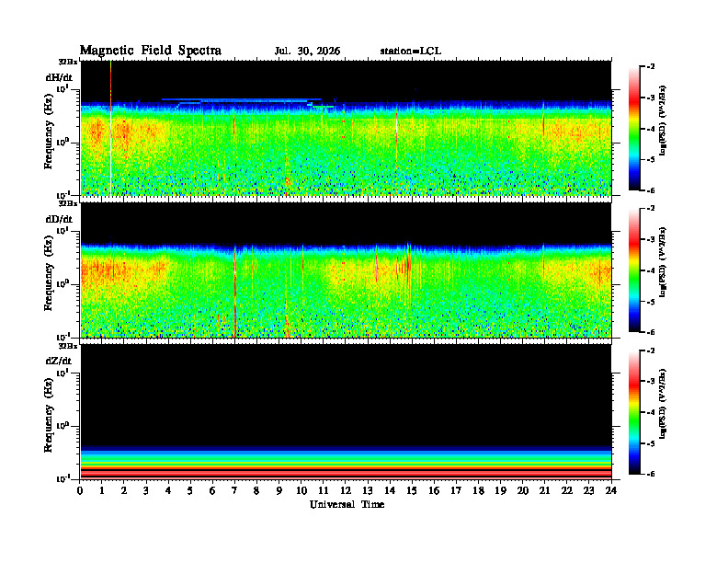Click hour 10 tick label on Universal Time axis
Image resolution: width=728 pixels, height=563 pixels.
(x=301, y=490)
